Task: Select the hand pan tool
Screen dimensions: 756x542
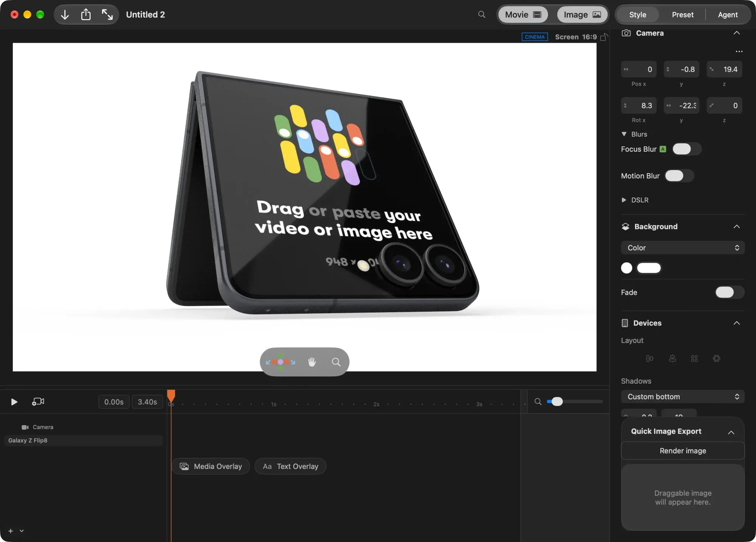Action: coord(312,362)
